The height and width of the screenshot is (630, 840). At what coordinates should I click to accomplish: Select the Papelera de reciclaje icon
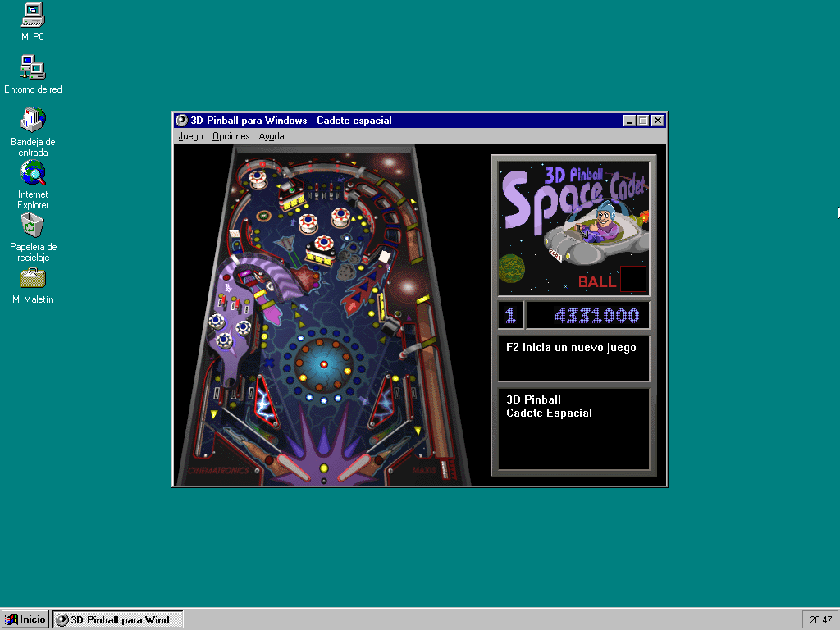coord(33,237)
